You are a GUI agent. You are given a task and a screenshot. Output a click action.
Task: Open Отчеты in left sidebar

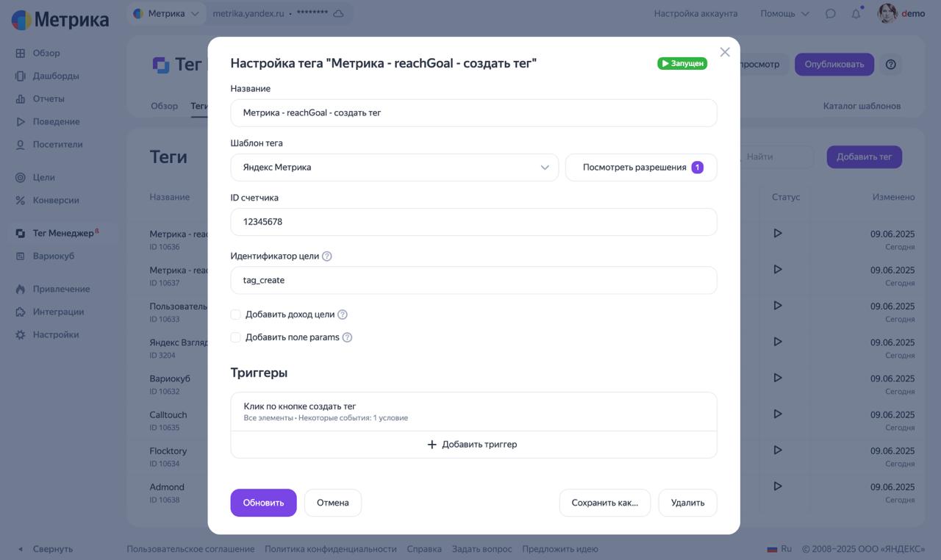pos(49,98)
